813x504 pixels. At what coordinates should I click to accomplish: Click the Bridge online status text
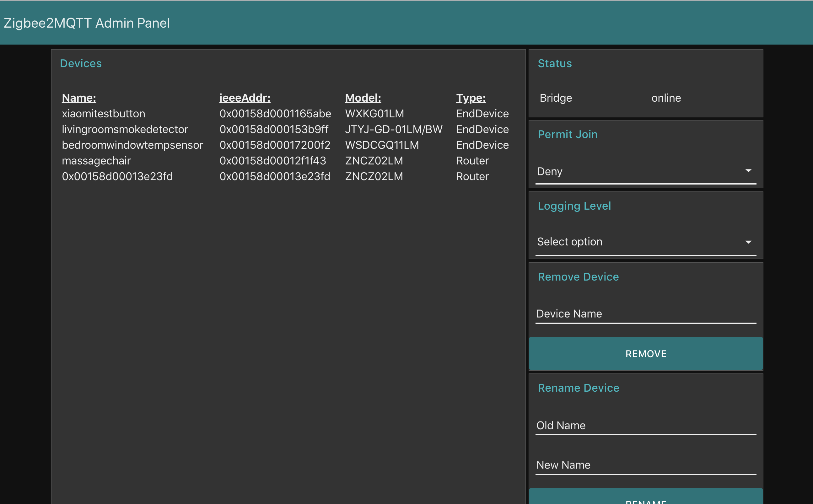(666, 98)
